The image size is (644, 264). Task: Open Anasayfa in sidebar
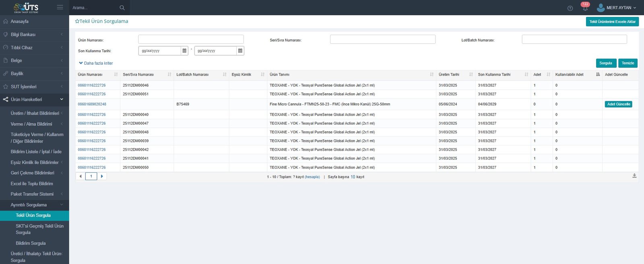[34, 21]
